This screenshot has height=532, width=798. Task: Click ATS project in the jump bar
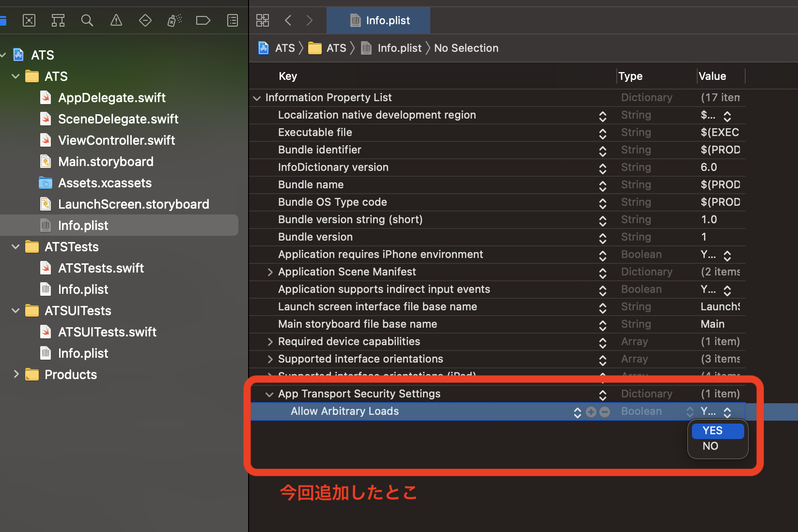[277, 48]
